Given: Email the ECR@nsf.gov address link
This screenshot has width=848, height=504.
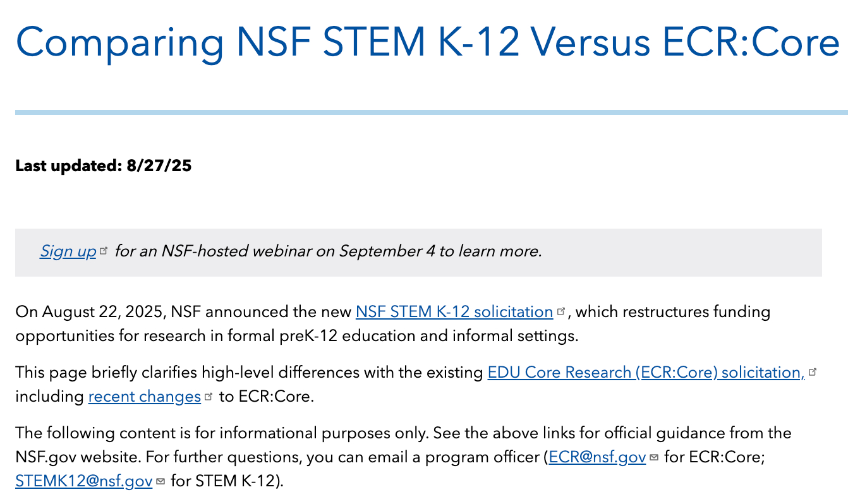Looking at the screenshot, I should click(597, 457).
